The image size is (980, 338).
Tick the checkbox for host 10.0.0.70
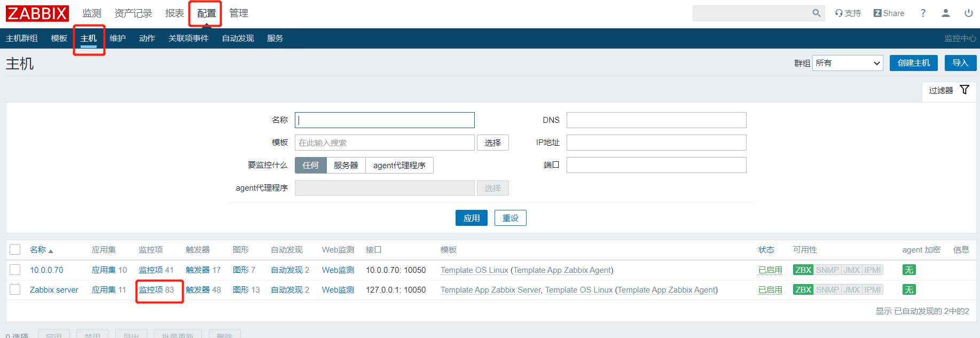15,270
